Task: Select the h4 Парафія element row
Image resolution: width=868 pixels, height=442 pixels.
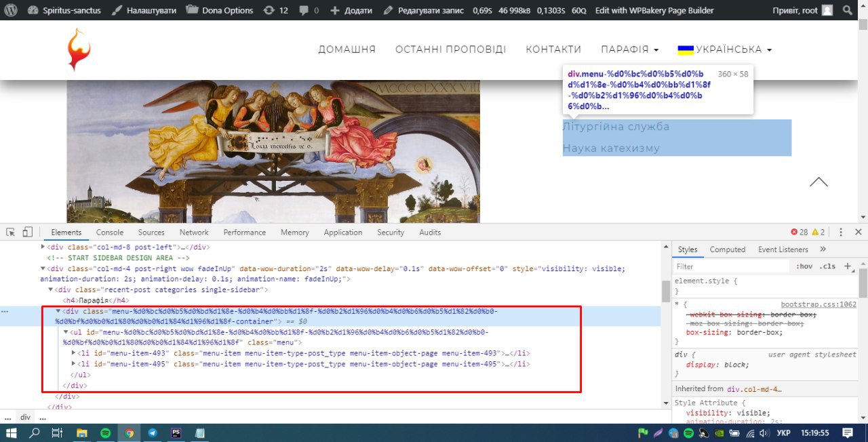Action: (x=96, y=300)
